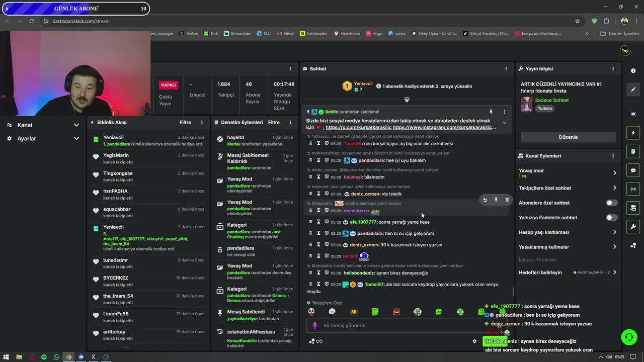
Task: Delete Tamer58's message with trash icon
Action: (310, 144)
